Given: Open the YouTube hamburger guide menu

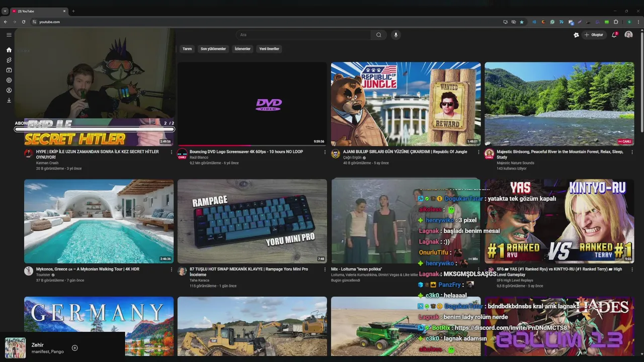Looking at the screenshot, I should point(9,35).
